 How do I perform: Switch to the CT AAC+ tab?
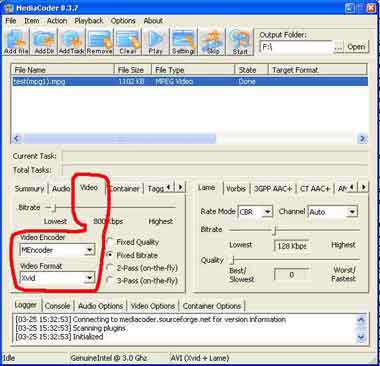click(315, 189)
